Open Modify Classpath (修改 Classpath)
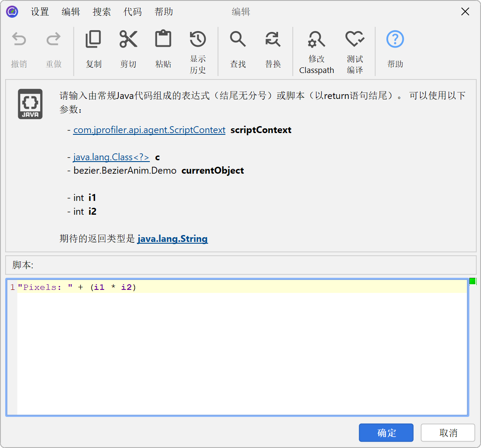The height and width of the screenshot is (448, 481). pos(316,40)
